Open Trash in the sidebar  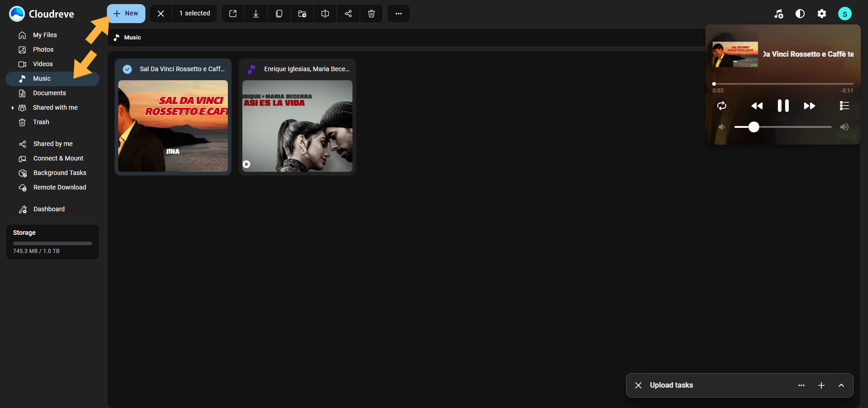pyautogui.click(x=53, y=122)
